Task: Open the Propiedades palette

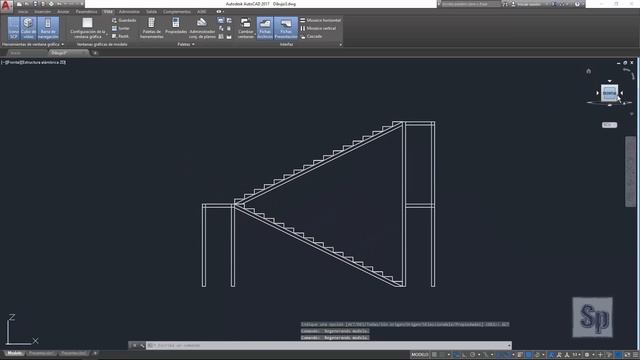Action: click(x=176, y=26)
